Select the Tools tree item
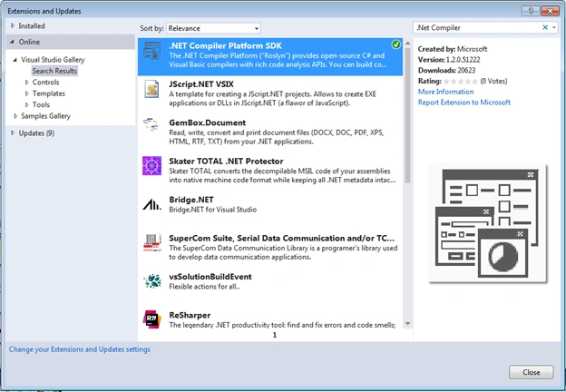The height and width of the screenshot is (392, 566). pyautogui.click(x=41, y=104)
